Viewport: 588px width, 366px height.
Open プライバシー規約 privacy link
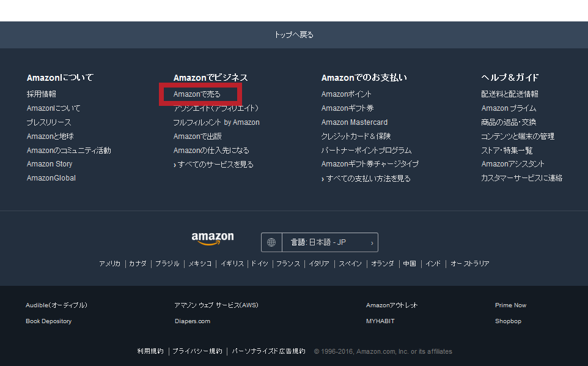[x=197, y=351]
